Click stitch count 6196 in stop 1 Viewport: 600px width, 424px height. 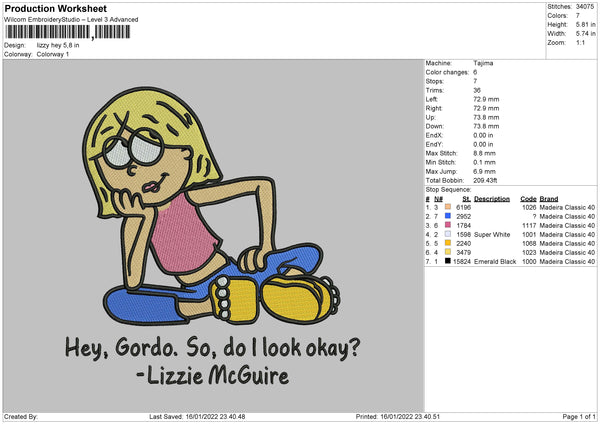[463, 207]
